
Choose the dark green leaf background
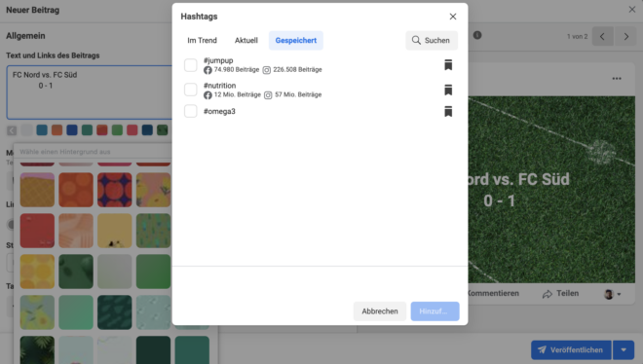coord(76,272)
